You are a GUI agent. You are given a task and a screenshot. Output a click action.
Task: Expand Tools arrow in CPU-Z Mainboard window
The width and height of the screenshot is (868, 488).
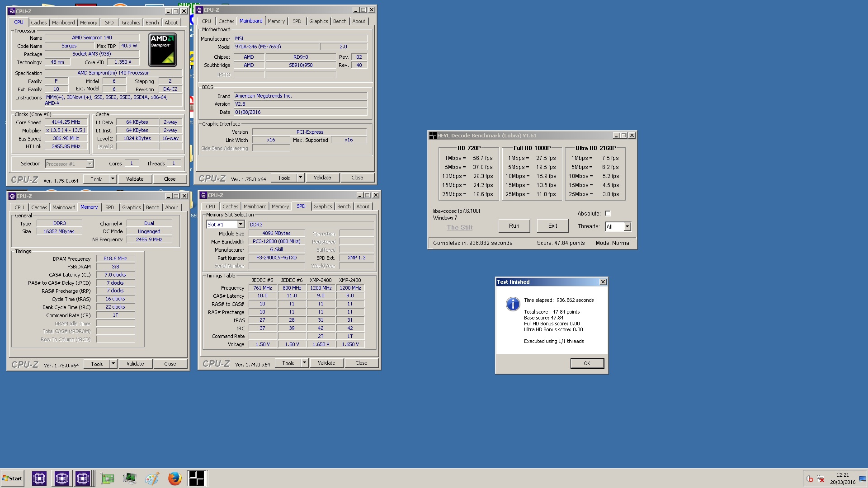[x=300, y=178]
